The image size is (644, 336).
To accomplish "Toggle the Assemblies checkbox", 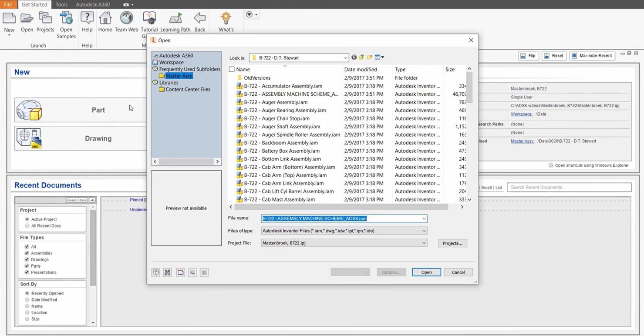I will click(27, 253).
